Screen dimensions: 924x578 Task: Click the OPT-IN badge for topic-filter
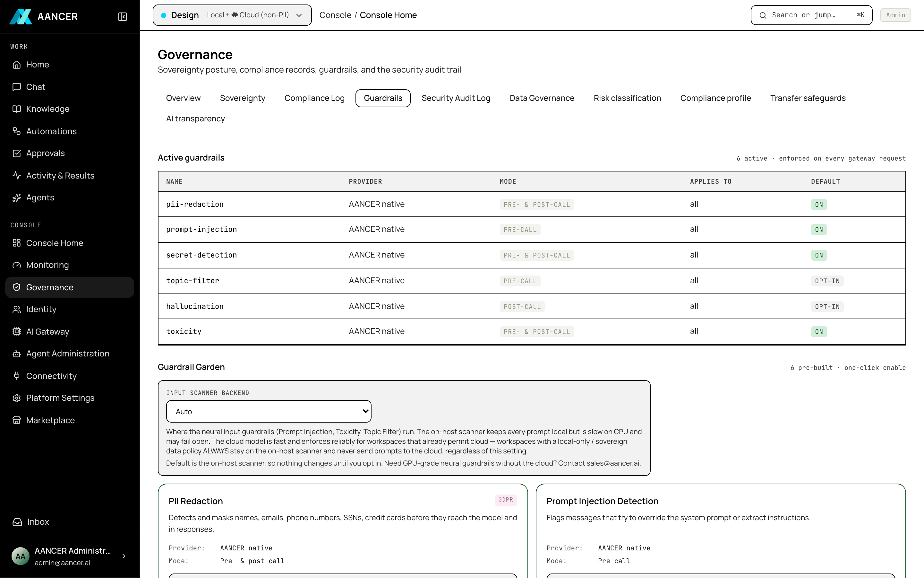827,281
